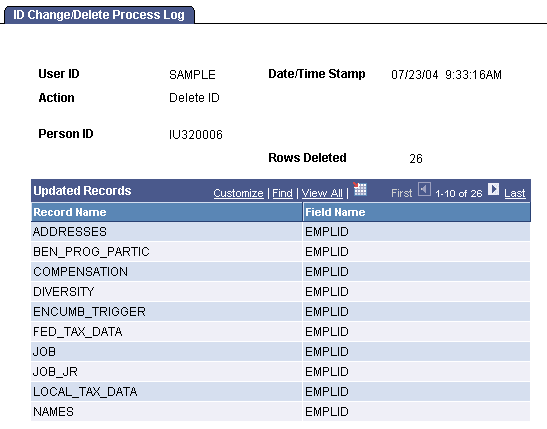The height and width of the screenshot is (429, 547).
Task: Select the JOB record cell
Action: coord(167,352)
